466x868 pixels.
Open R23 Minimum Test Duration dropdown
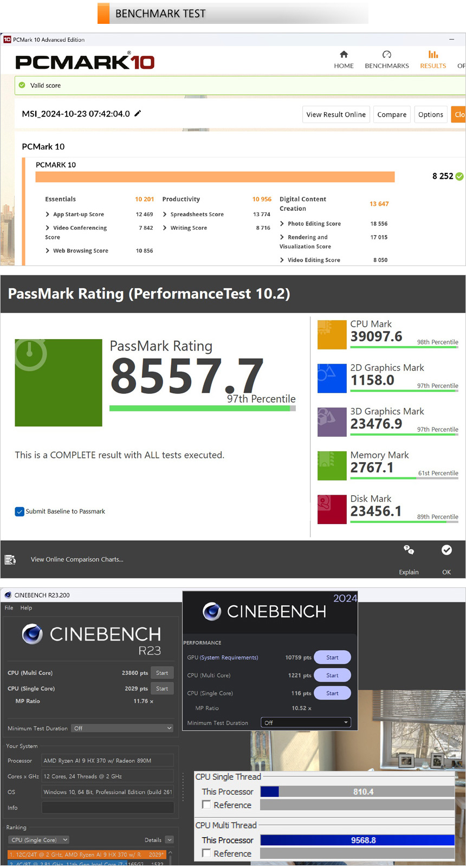point(122,728)
